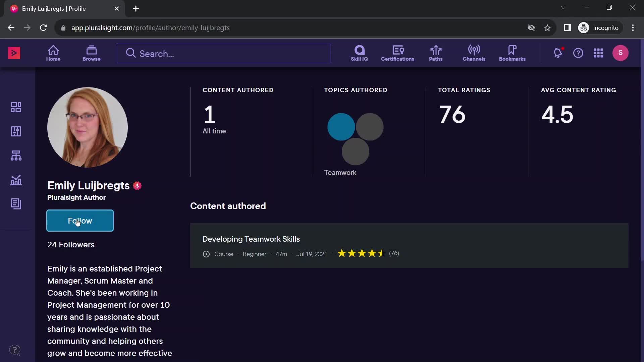Open the document list icon in sidebar
644x362 pixels.
16,204
